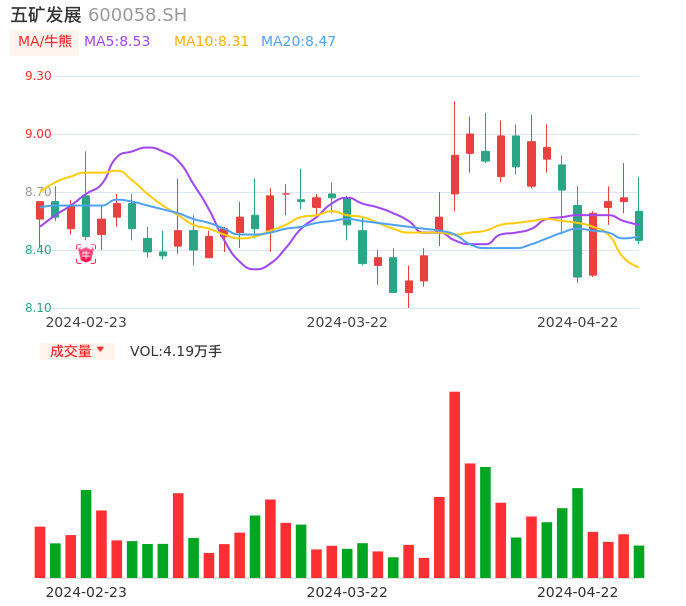Screen dimensions: 686x606
Task: Click the MA/牛熊 indicator button
Action: click(45, 42)
